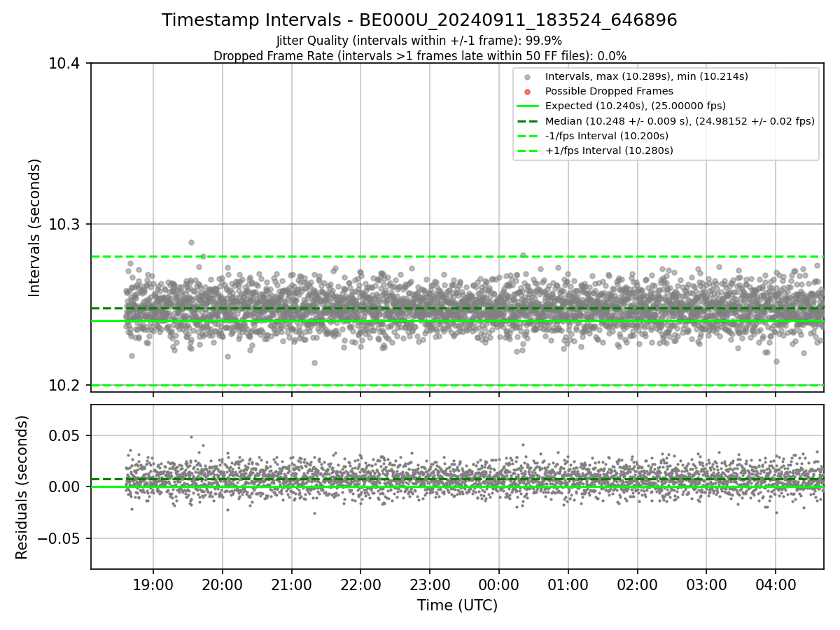Viewport: 840px width, 630px height.
Task: Click the 'Jitter Quality' subtitle line
Action: [x=419, y=41]
